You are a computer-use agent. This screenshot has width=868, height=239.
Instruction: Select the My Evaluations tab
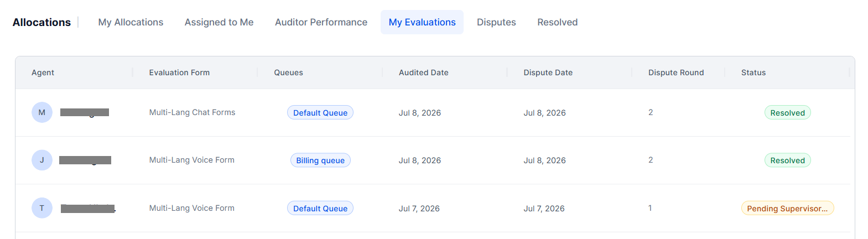tap(422, 22)
